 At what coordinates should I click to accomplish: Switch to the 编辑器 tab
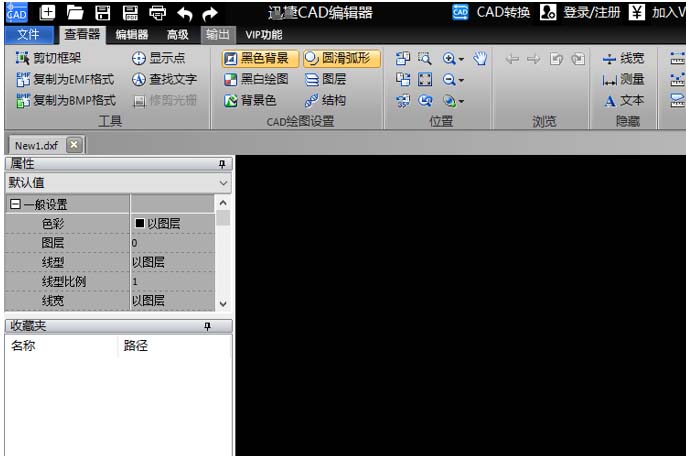[132, 35]
